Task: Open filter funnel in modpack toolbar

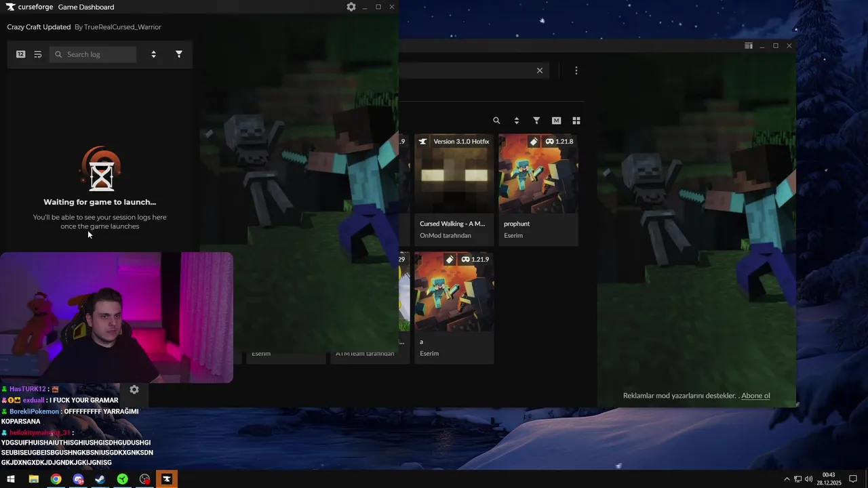Action: [536, 121]
